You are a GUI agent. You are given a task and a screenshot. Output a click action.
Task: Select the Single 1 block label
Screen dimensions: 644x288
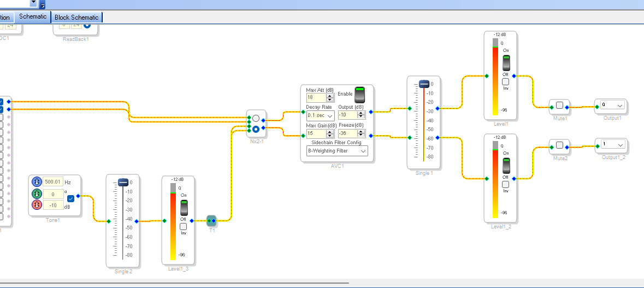coord(424,173)
